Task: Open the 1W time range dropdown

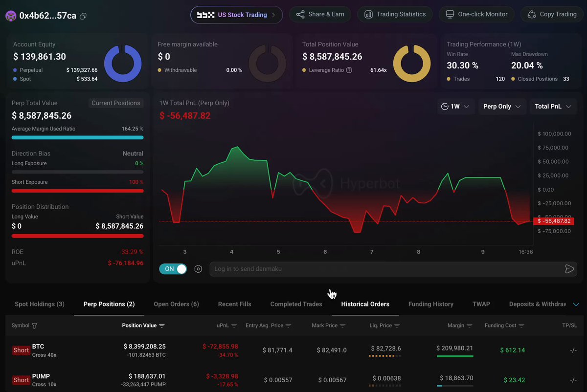Action: click(x=456, y=107)
